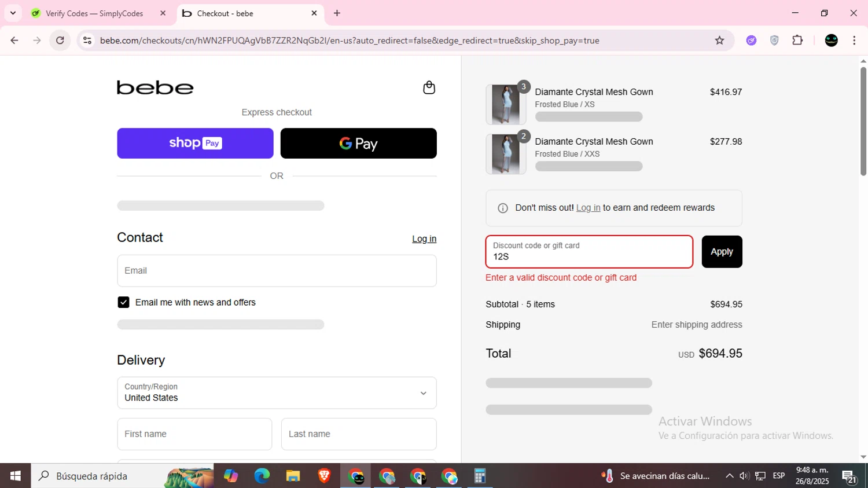Switch to the Verify Codes — SimplyCodes tab
This screenshot has height=488, width=868.
[94, 13]
